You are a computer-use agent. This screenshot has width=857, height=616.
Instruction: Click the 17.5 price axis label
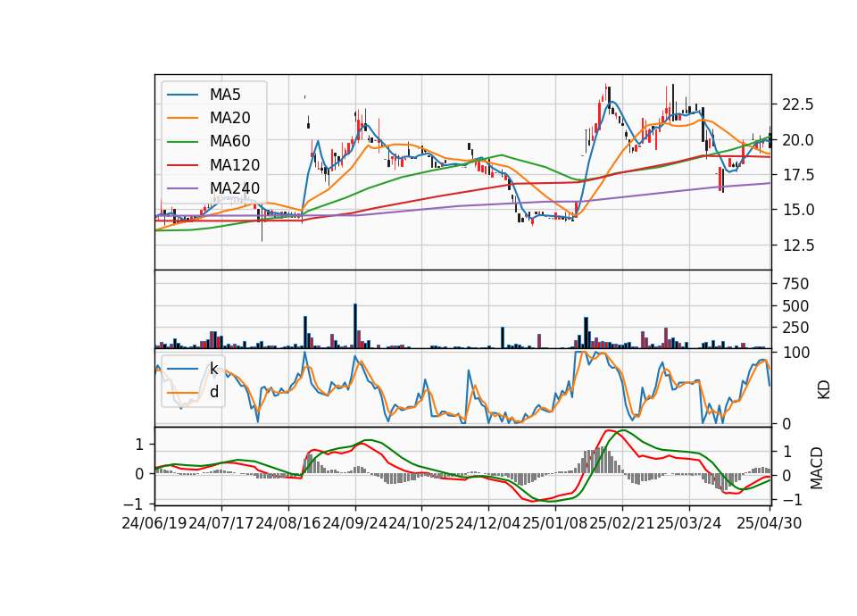798,175
